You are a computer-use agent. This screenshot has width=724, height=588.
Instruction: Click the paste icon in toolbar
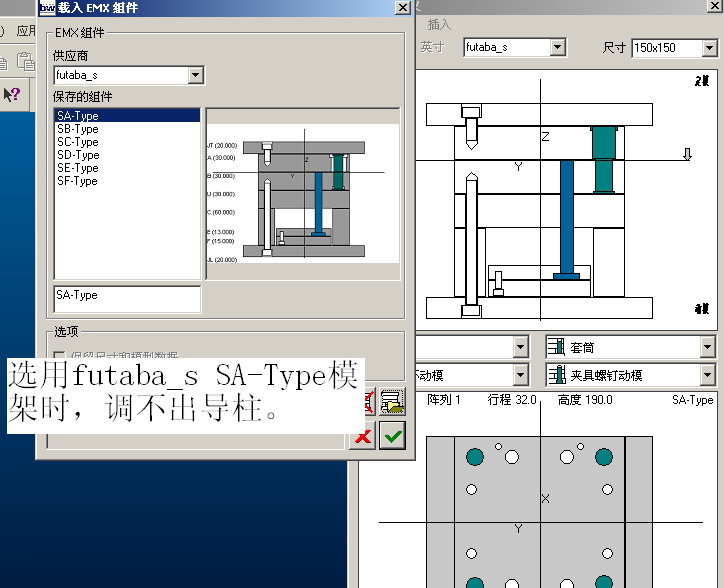(26, 61)
